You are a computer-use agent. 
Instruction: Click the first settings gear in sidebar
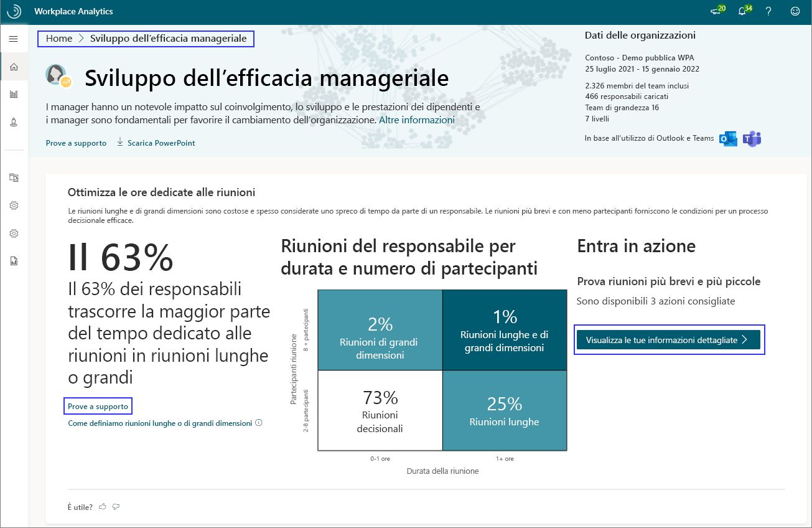point(14,205)
